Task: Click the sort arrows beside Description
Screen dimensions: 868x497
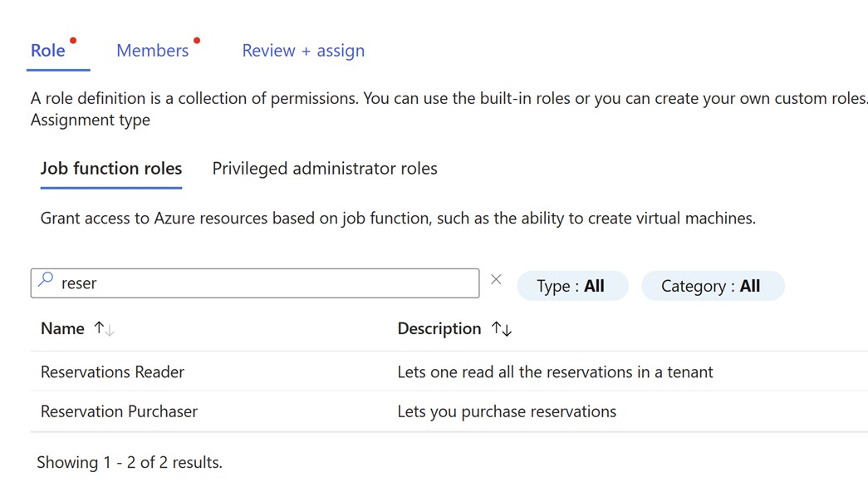Action: [501, 329]
